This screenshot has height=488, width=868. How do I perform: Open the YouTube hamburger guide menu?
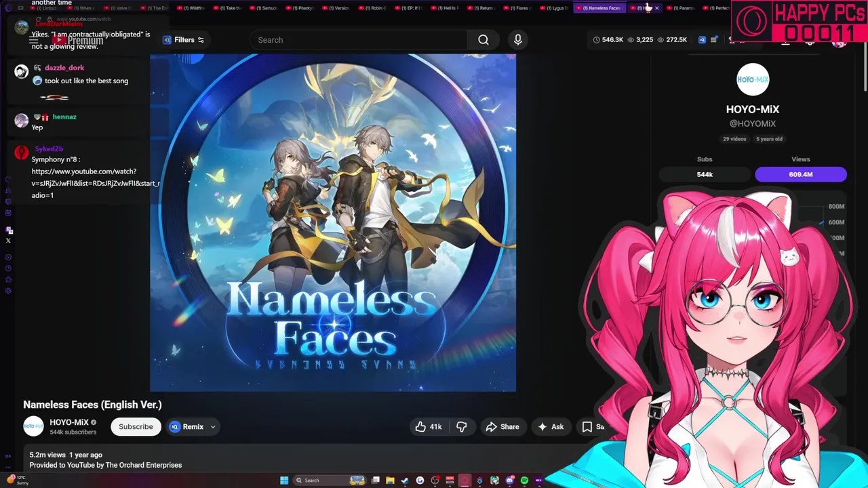click(x=33, y=41)
